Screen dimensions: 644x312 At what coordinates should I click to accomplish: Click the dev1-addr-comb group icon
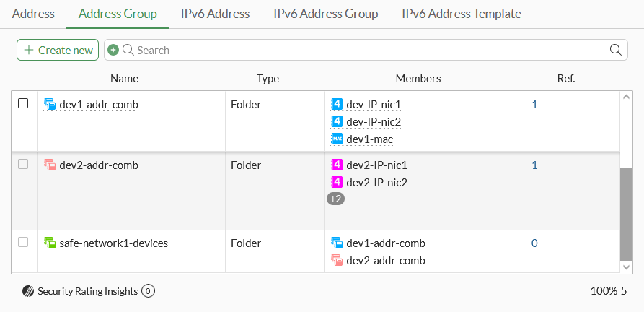point(50,104)
